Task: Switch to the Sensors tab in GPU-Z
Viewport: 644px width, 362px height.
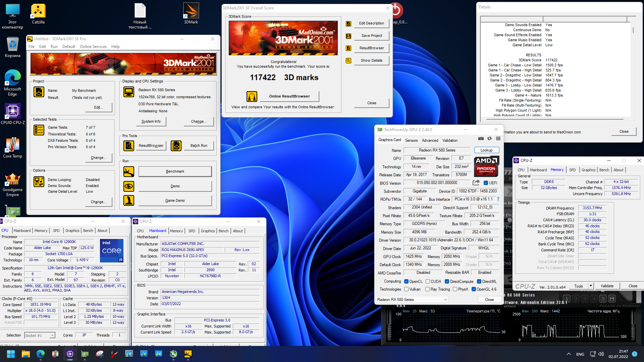Action: tap(411, 140)
